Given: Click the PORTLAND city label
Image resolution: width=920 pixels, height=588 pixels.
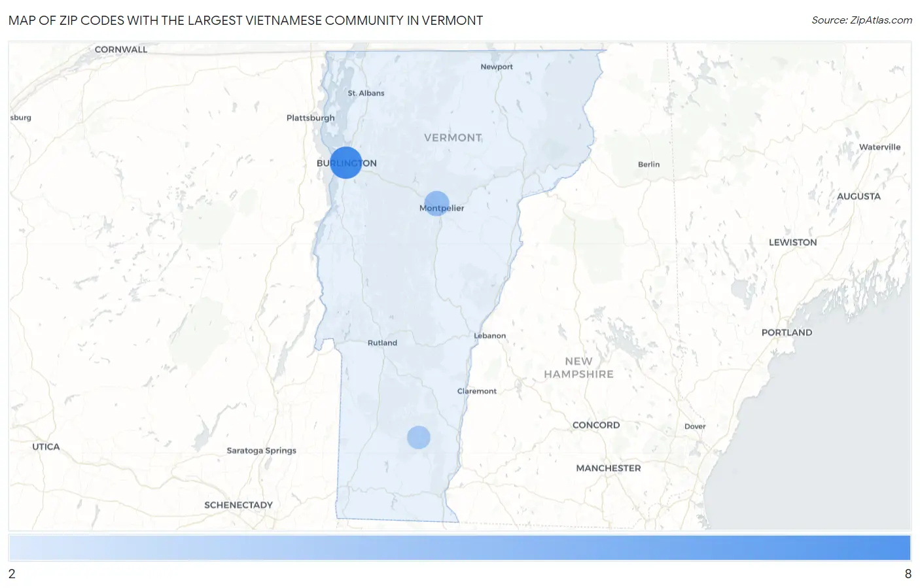Looking at the screenshot, I should pos(787,332).
